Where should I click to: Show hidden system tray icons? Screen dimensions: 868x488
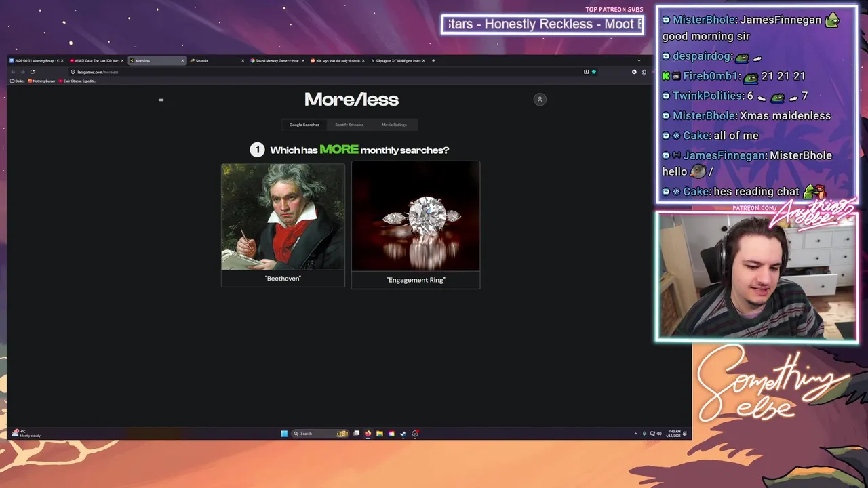point(635,434)
